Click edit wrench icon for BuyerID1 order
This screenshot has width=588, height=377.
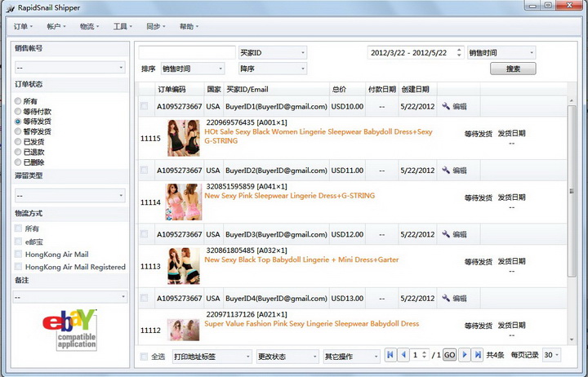tap(446, 106)
